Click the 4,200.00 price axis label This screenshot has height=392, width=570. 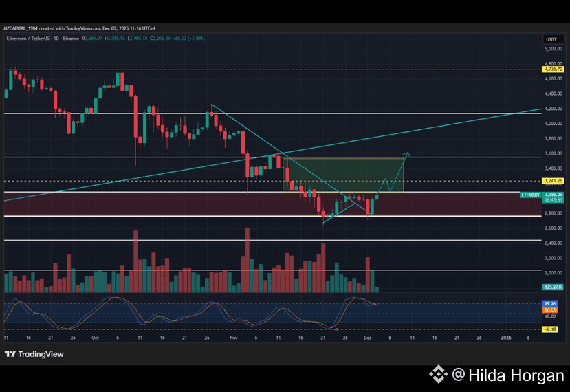pos(553,109)
